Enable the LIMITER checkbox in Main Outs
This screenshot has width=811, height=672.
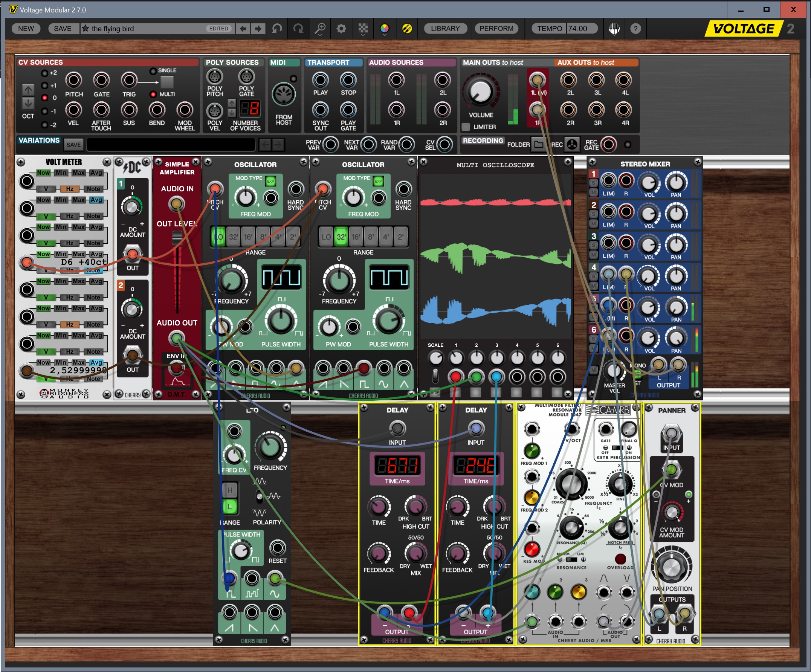click(x=466, y=127)
